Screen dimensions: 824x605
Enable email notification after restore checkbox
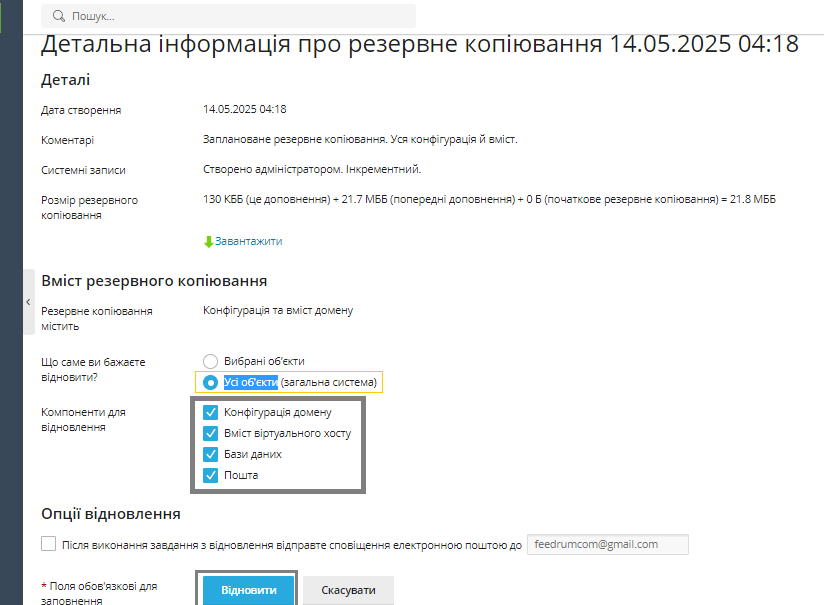[48, 544]
